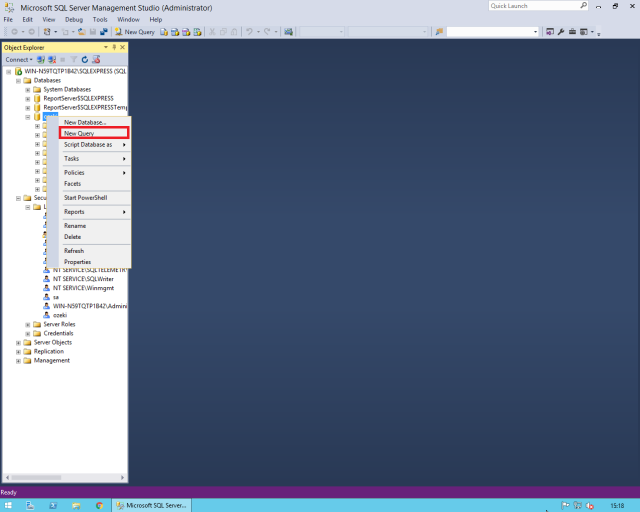
Task: Toggle auto-hide pin on Object Explorer
Action: pyautogui.click(x=114, y=47)
